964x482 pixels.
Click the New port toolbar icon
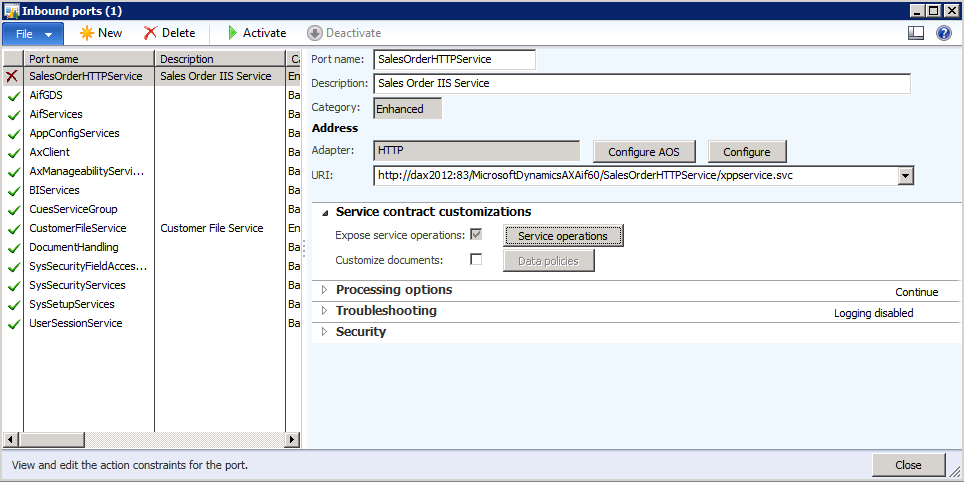coord(87,33)
